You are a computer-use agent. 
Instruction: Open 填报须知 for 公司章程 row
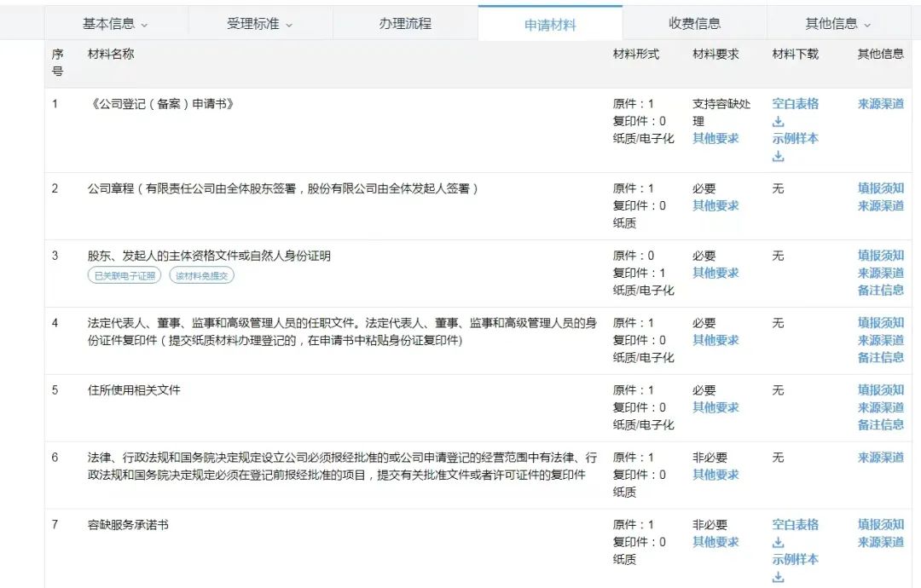880,188
